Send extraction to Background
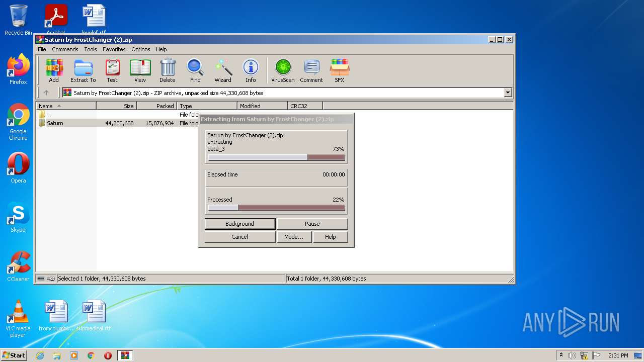 pyautogui.click(x=240, y=224)
